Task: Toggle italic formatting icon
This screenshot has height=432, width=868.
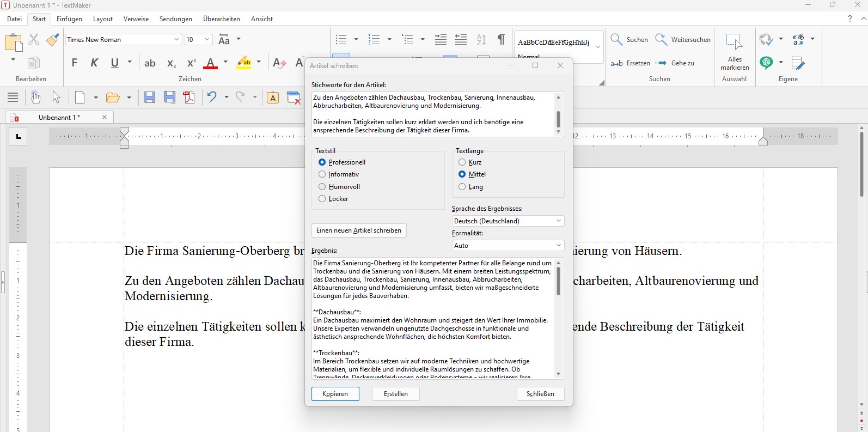Action: pos(94,63)
